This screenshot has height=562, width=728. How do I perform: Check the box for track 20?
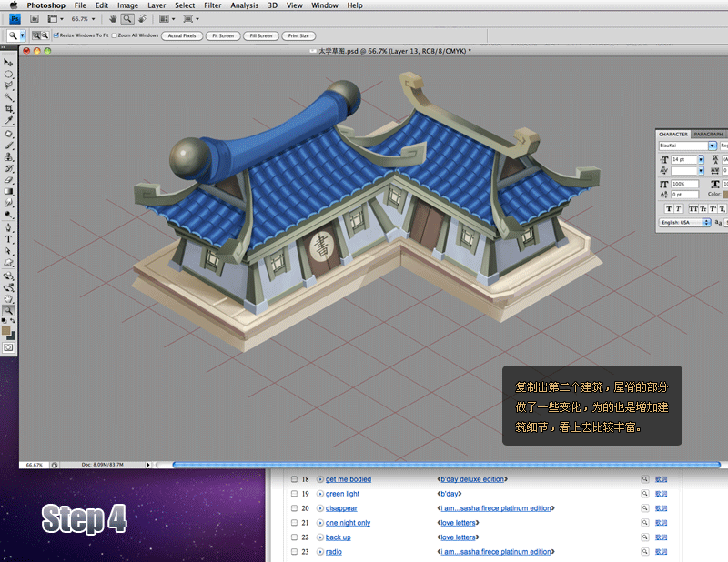click(x=294, y=508)
